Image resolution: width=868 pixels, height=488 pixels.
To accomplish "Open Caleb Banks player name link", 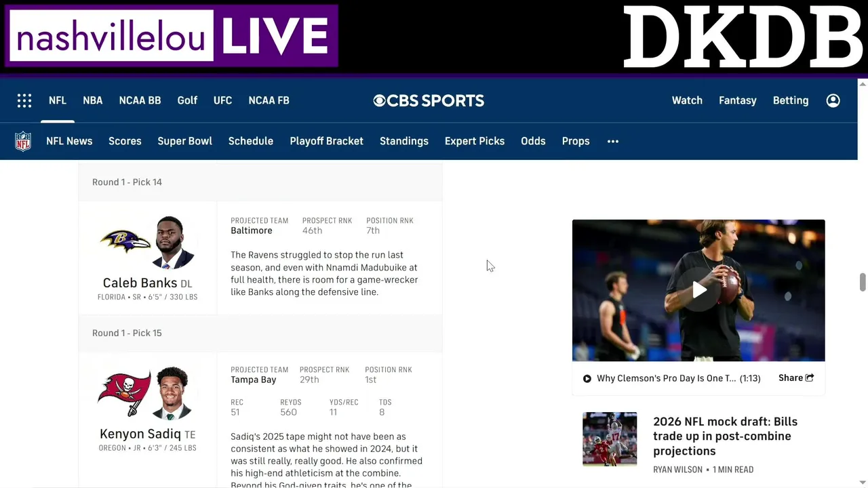I will click(x=140, y=283).
